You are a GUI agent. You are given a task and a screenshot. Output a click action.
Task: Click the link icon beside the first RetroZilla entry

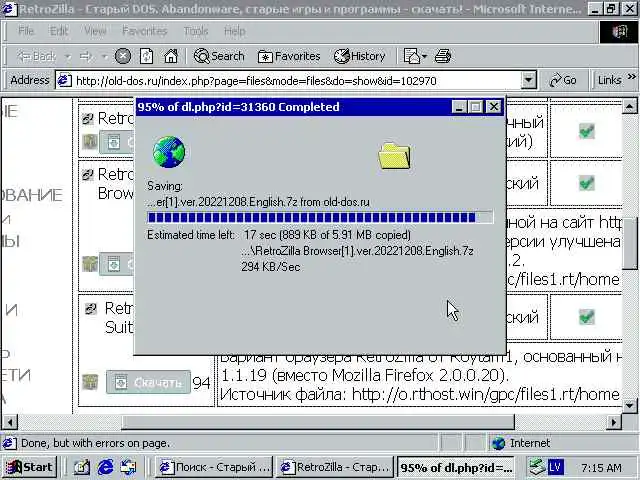coord(88,119)
